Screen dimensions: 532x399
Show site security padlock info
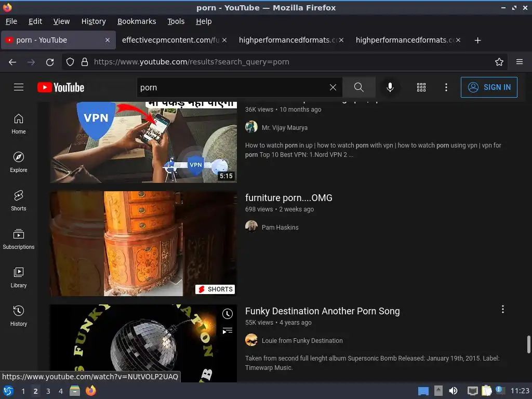[85, 62]
